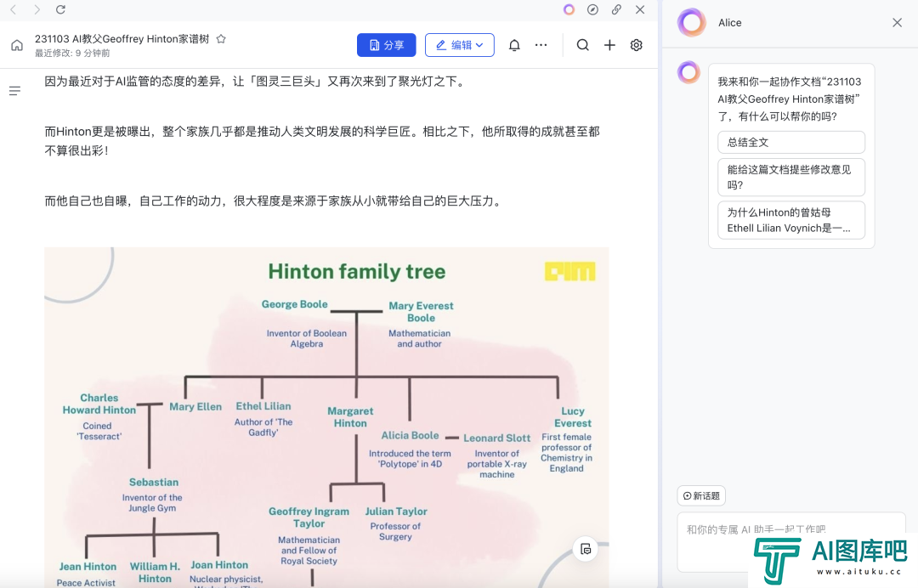Click paragraph starting 而Hinton更是被曝出
This screenshot has height=588, width=918.
(322, 141)
